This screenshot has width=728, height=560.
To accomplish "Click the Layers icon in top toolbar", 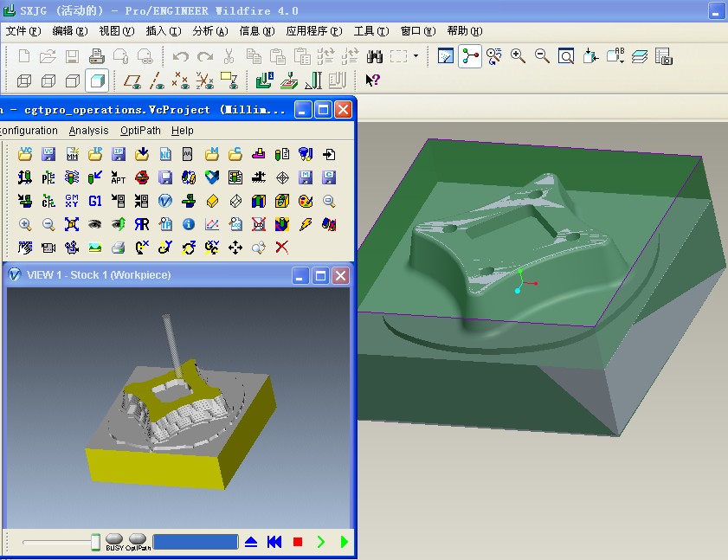I will [640, 56].
